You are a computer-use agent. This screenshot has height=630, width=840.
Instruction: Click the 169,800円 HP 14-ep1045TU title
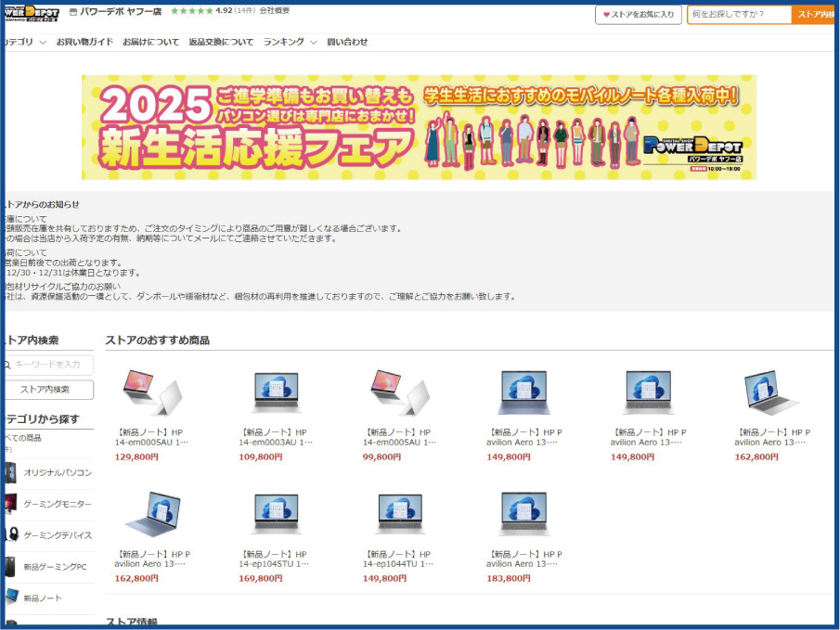(x=275, y=559)
